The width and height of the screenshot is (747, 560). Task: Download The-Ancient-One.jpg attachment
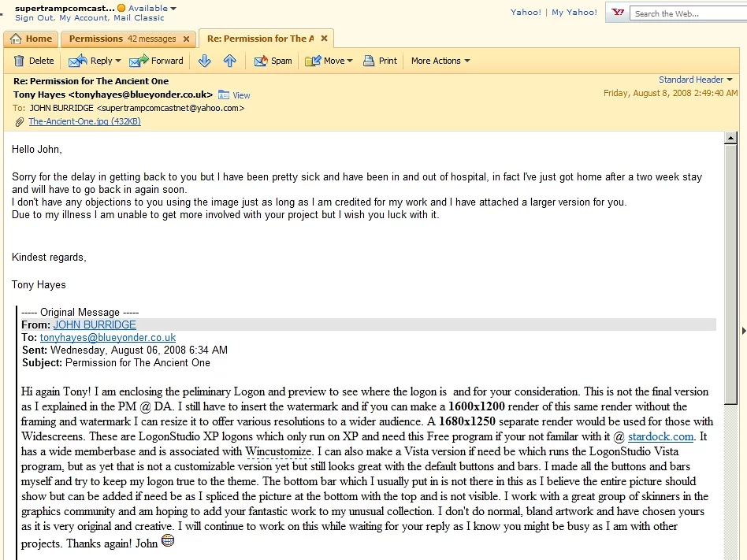tap(84, 121)
